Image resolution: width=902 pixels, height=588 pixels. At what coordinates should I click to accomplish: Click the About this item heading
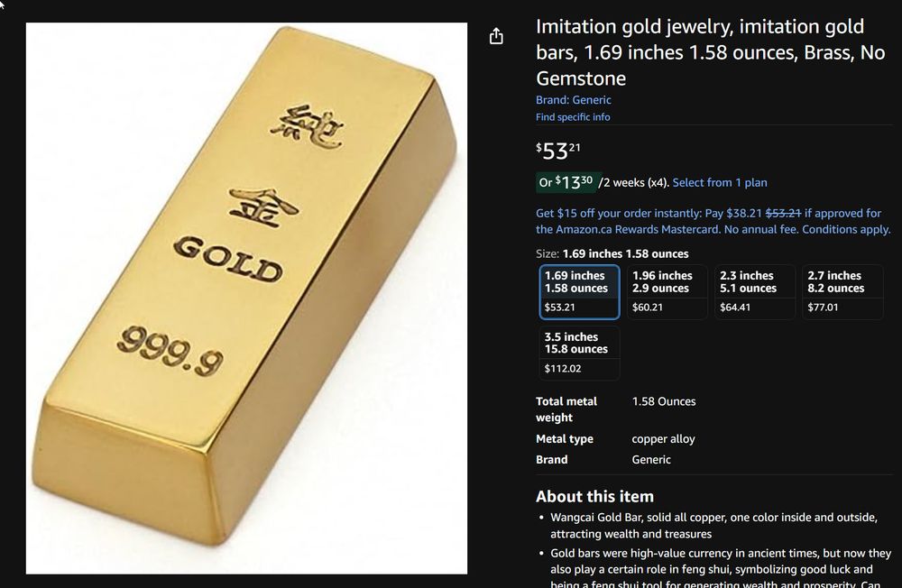coord(594,496)
